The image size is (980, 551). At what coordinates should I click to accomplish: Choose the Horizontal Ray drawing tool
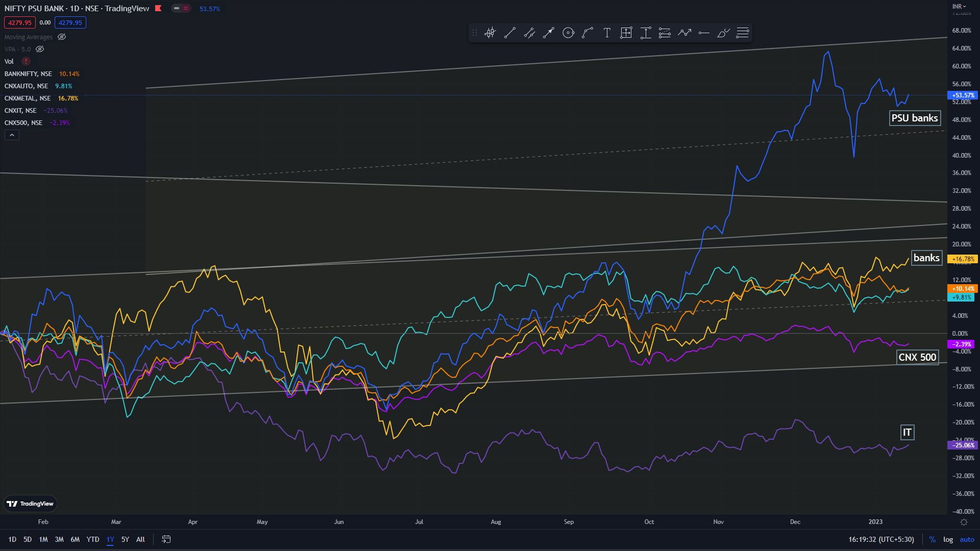coord(703,33)
